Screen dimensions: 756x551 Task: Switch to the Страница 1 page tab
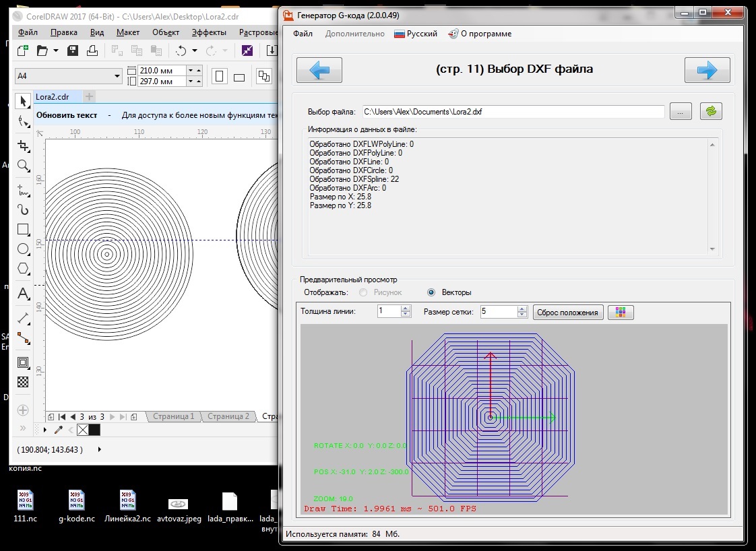click(173, 416)
